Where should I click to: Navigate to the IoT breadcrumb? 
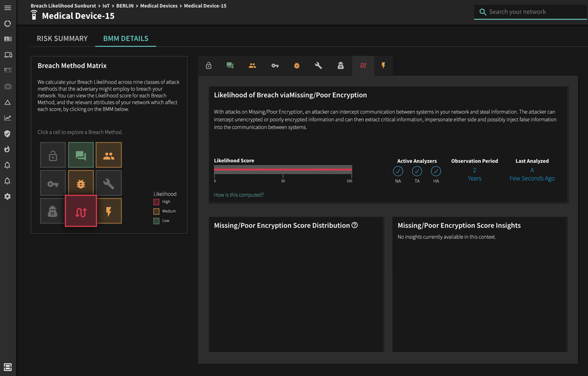click(106, 6)
